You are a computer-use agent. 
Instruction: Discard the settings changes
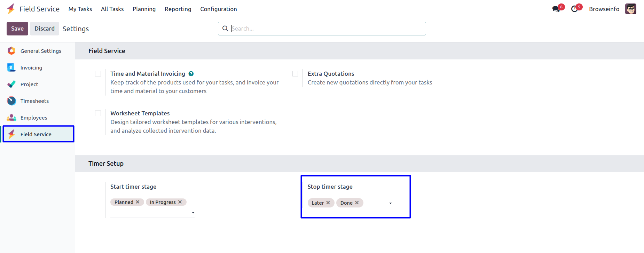point(45,28)
